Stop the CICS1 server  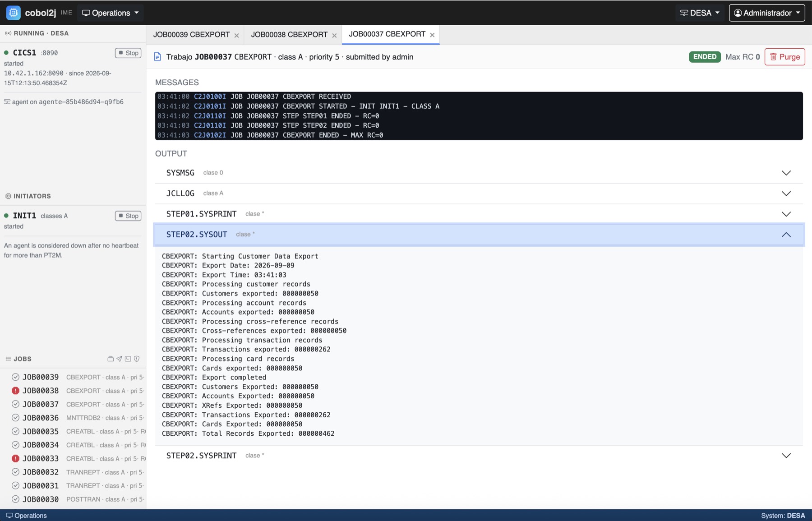tap(128, 53)
